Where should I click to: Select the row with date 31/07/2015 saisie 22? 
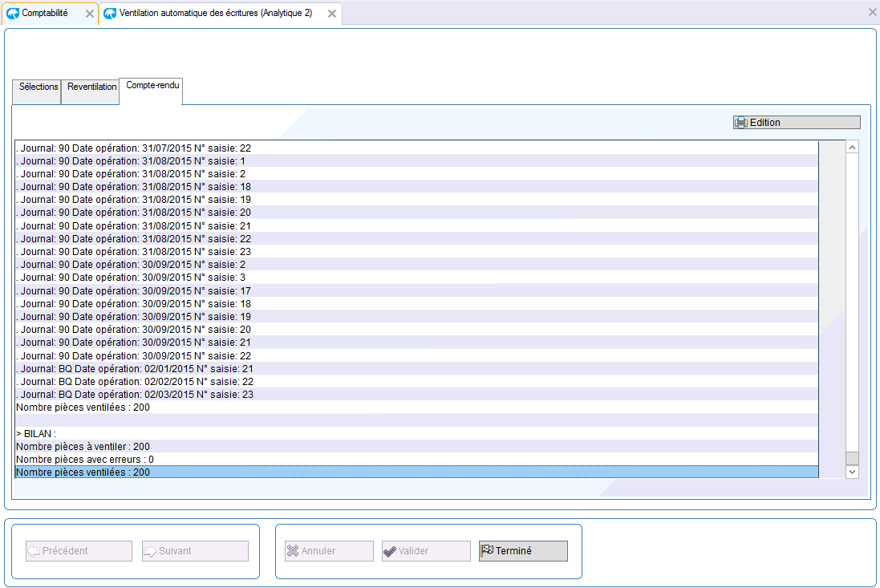[x=135, y=148]
